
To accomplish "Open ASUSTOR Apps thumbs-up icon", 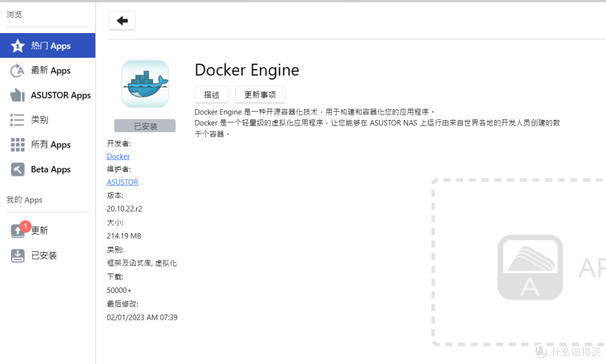I will click(17, 95).
